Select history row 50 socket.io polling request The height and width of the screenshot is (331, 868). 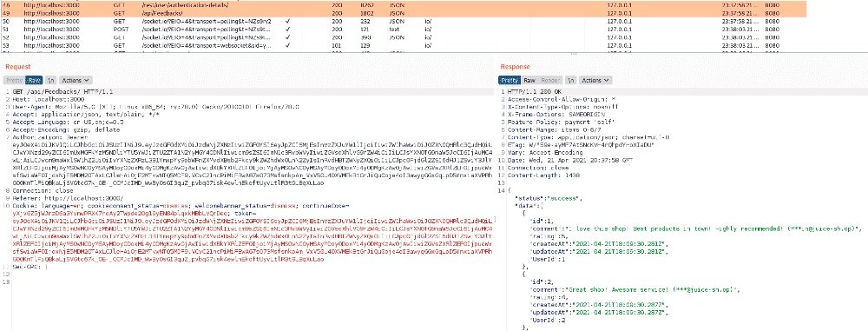pos(434,20)
